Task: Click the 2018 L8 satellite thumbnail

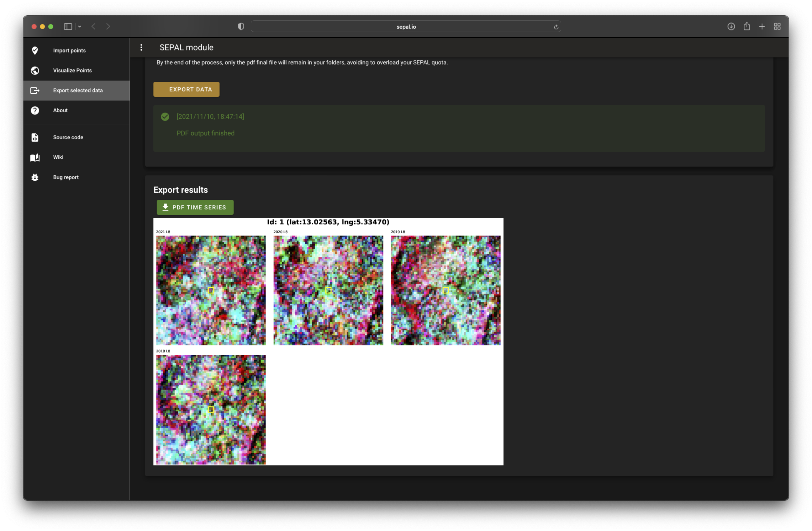Action: click(211, 409)
